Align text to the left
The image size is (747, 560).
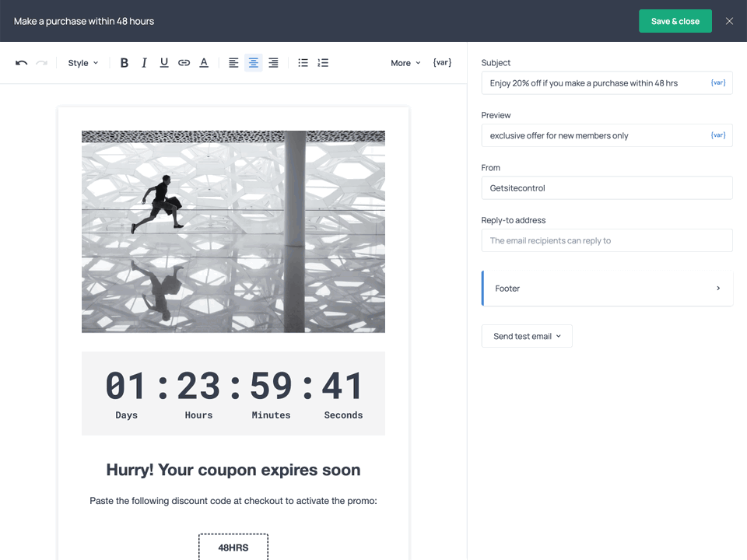[233, 62]
